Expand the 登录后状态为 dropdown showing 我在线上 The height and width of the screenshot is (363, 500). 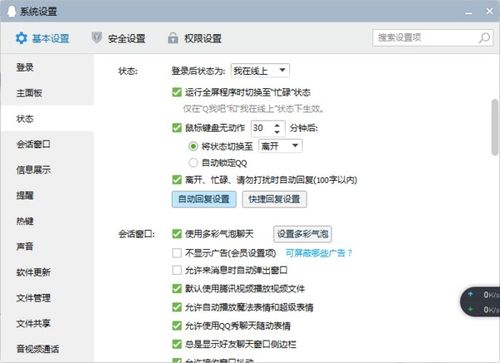260,71
